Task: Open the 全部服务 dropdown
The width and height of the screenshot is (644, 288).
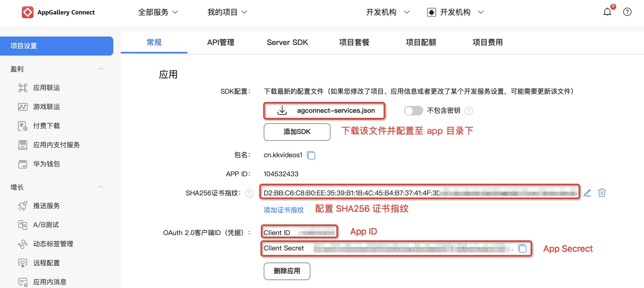Action: (158, 12)
